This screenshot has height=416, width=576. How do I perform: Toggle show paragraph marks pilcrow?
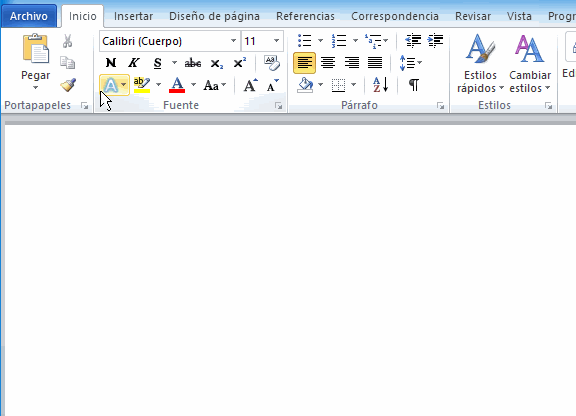pyautogui.click(x=414, y=85)
